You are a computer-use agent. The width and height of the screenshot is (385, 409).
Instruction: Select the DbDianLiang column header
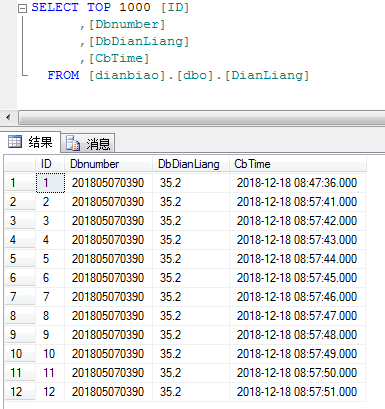191,164
